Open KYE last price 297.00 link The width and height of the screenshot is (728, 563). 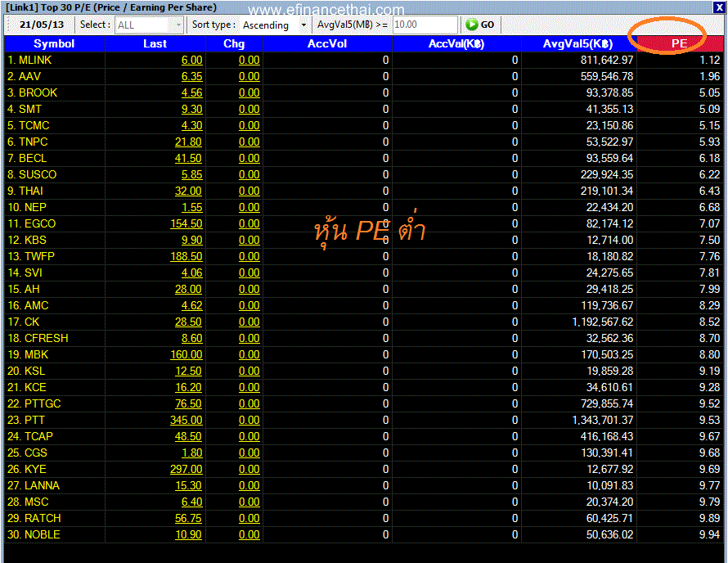[186, 469]
